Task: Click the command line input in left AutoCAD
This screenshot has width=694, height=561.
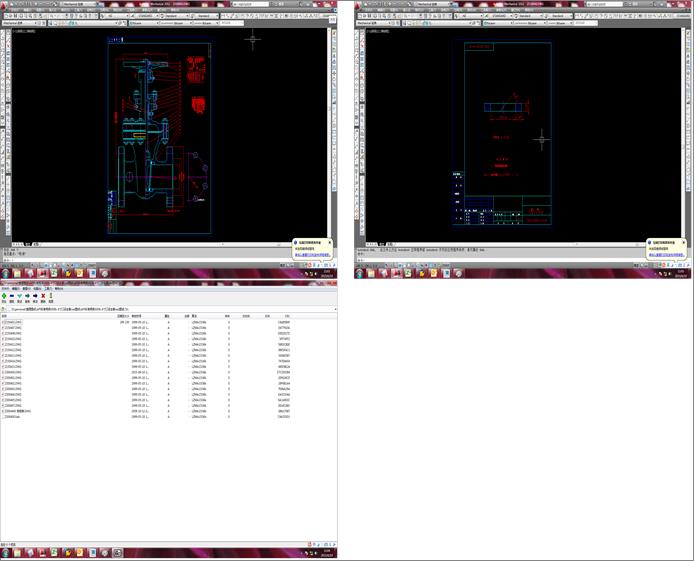Action: click(146, 260)
